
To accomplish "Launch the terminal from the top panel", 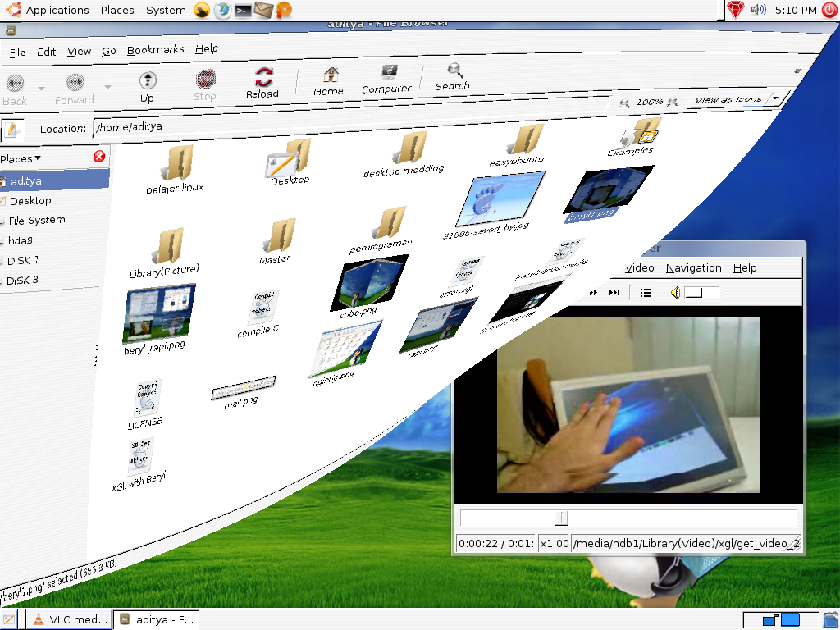I will tap(243, 10).
